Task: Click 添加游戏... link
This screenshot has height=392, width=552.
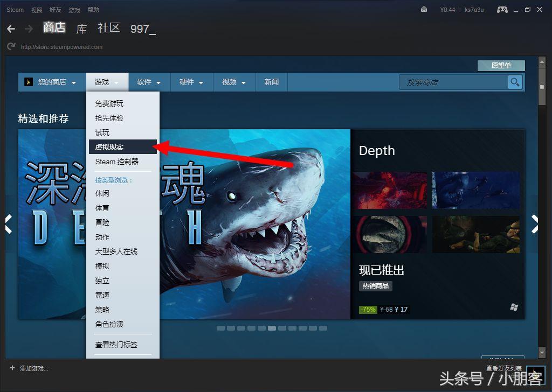Action: [34, 368]
